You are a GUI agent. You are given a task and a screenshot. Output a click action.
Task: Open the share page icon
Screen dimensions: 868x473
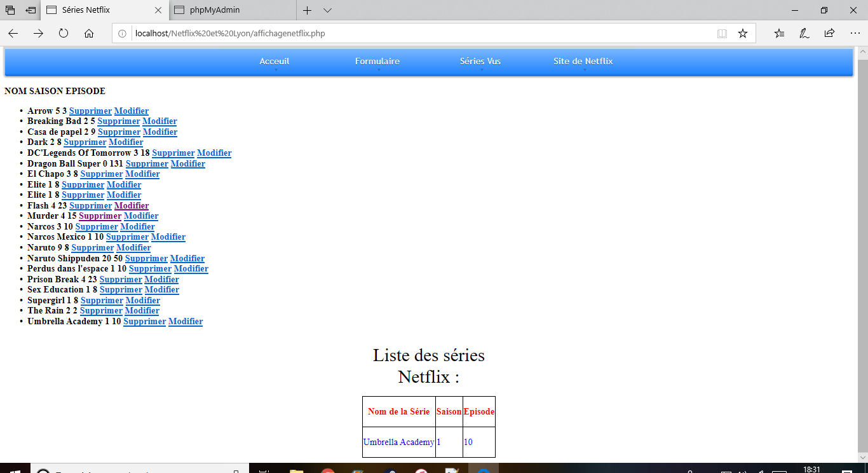point(829,33)
